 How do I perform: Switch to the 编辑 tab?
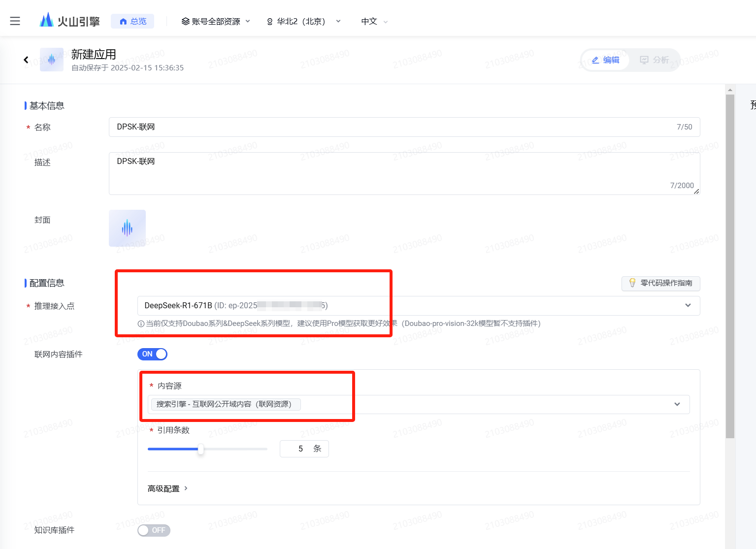point(605,60)
